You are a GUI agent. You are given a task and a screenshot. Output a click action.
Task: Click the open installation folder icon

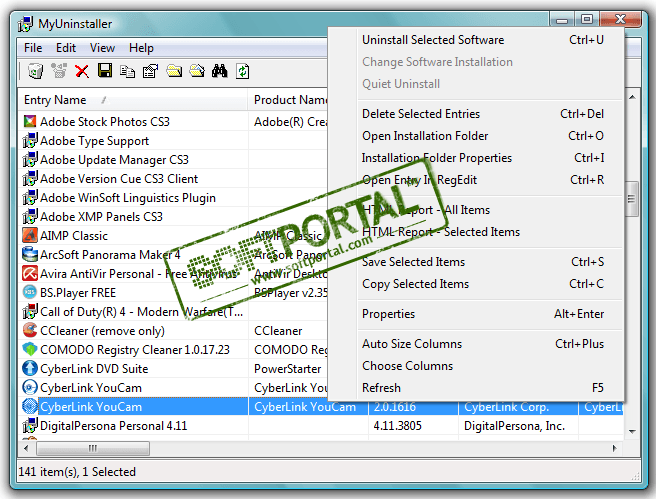point(174,71)
